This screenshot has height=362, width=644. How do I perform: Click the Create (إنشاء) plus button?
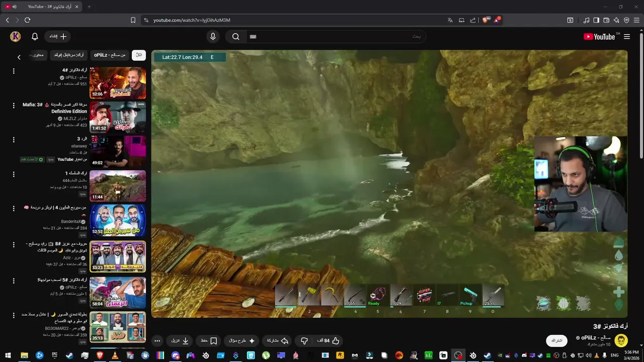pos(57,36)
